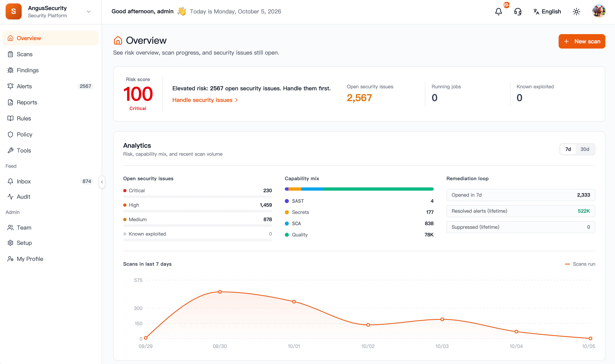
Task: Open the Suppressed (lifetime) row
Action: click(x=520, y=227)
